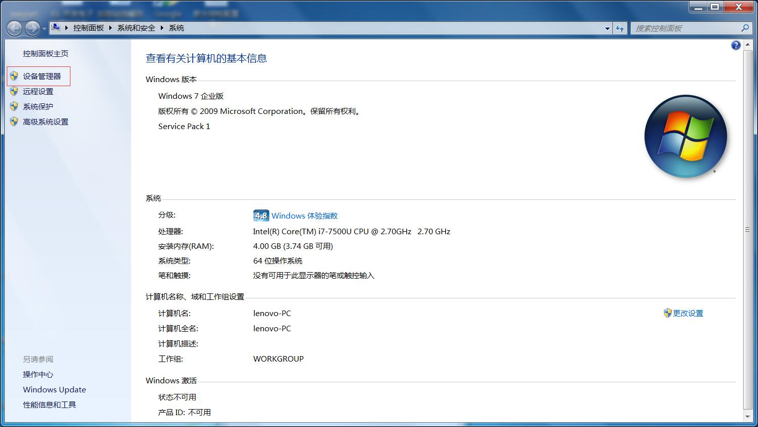Click the scrollbar up arrow

tap(748, 45)
